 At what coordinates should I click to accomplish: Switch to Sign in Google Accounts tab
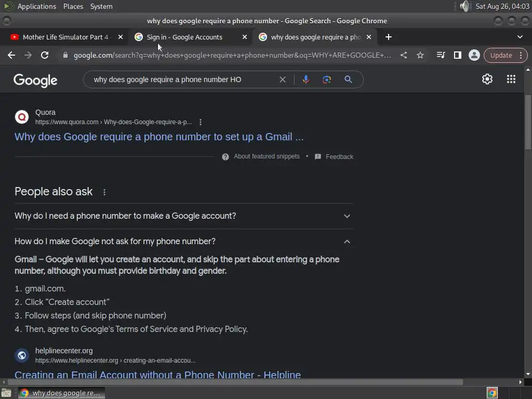[x=185, y=37]
